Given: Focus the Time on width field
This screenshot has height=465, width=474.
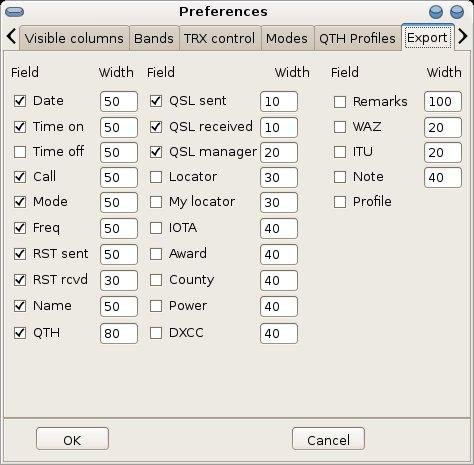Looking at the screenshot, I should 119,127.
